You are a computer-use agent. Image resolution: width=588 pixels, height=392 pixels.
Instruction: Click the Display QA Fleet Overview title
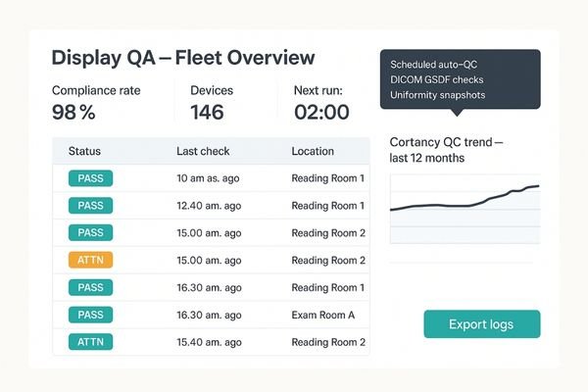point(182,58)
